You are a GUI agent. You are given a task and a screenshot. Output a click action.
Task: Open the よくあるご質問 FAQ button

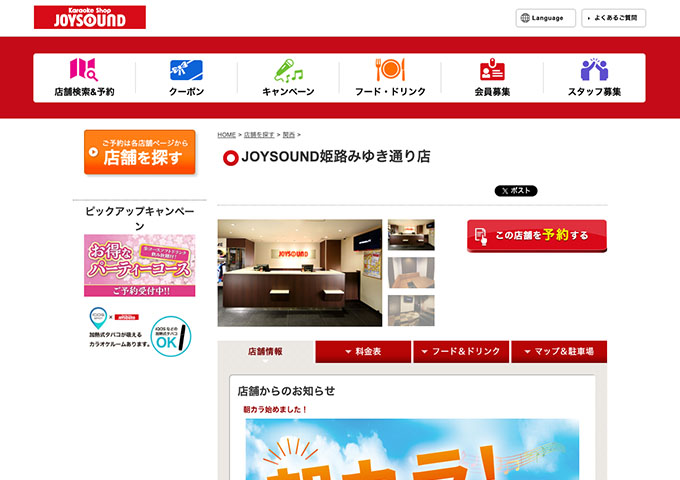point(614,18)
